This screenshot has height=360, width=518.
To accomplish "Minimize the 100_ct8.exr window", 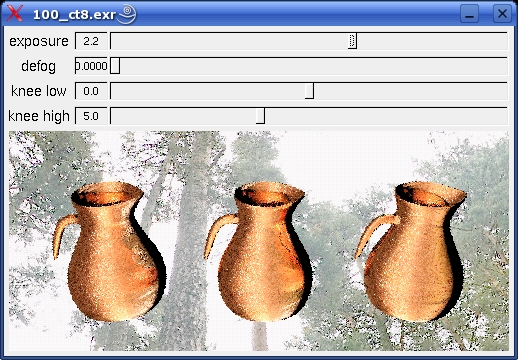I will 469,14.
